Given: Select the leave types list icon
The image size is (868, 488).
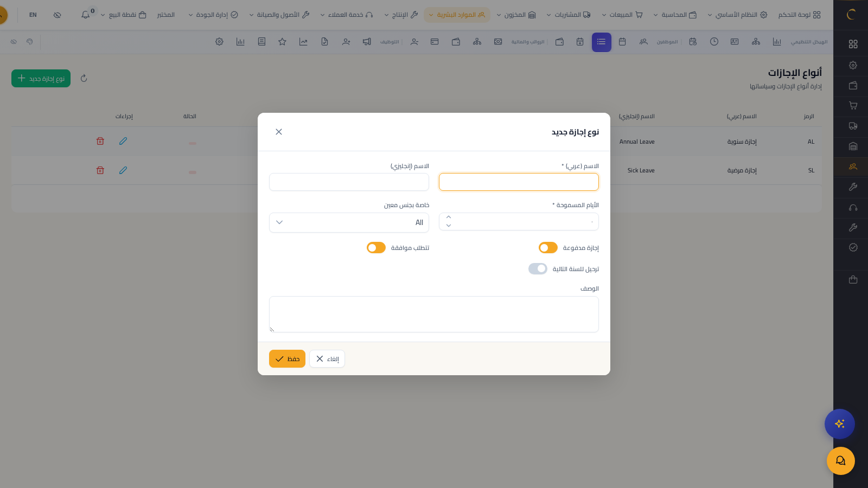Looking at the screenshot, I should pos(601,42).
